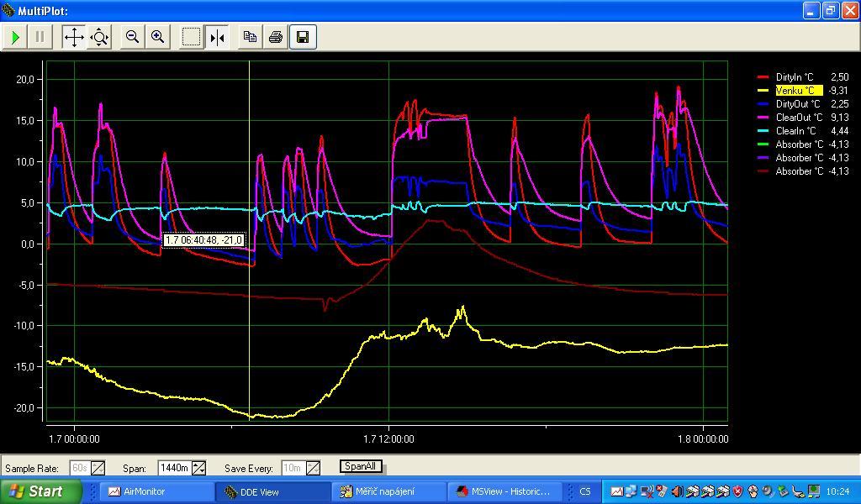Toggle the data cursor tool
Image resolution: width=861 pixels, height=504 pixels.
(x=217, y=37)
